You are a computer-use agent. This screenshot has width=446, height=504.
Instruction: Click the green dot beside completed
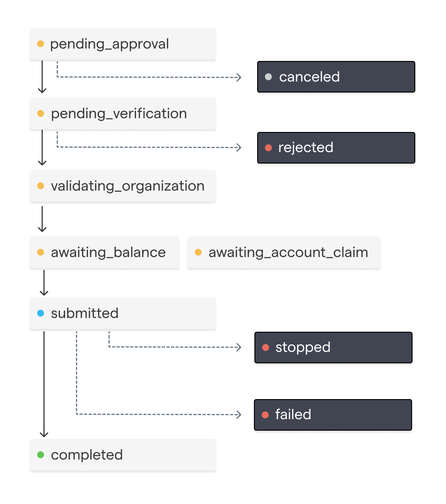click(40, 455)
